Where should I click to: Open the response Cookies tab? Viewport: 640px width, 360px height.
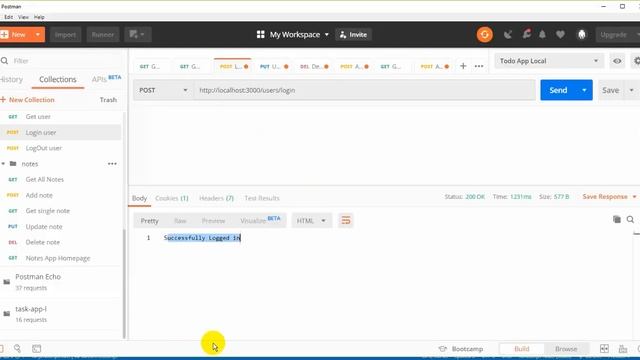click(x=171, y=198)
